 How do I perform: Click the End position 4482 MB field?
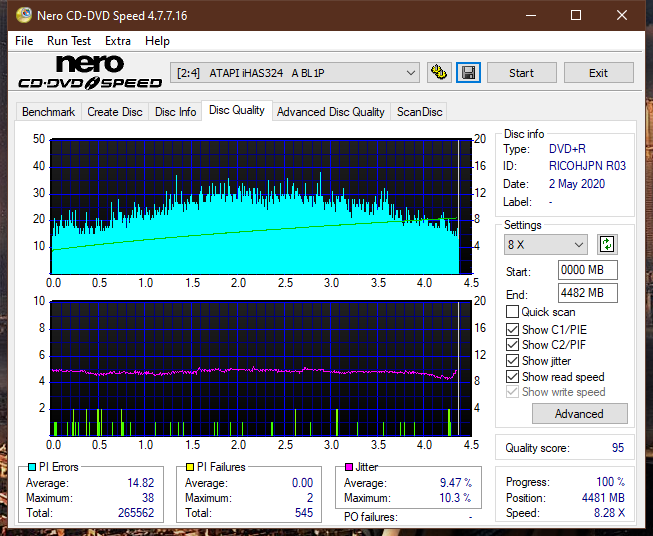pos(588,293)
